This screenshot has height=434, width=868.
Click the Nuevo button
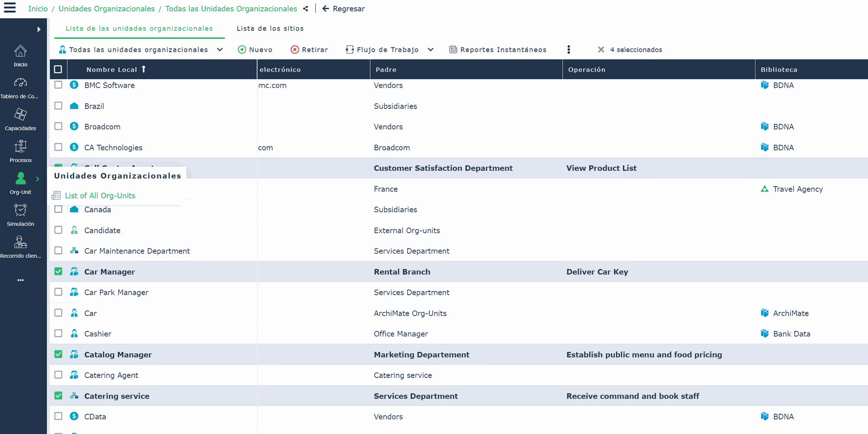pos(255,49)
